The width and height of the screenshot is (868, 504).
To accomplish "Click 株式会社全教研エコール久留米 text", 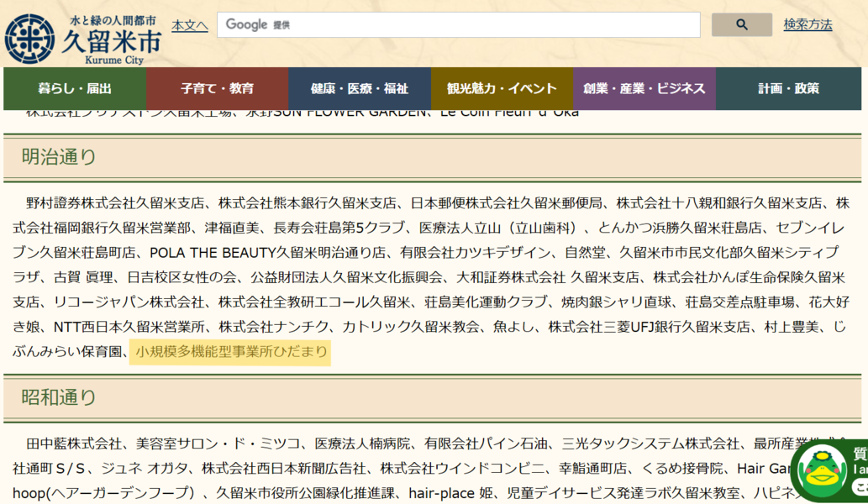I will pyautogui.click(x=314, y=302).
